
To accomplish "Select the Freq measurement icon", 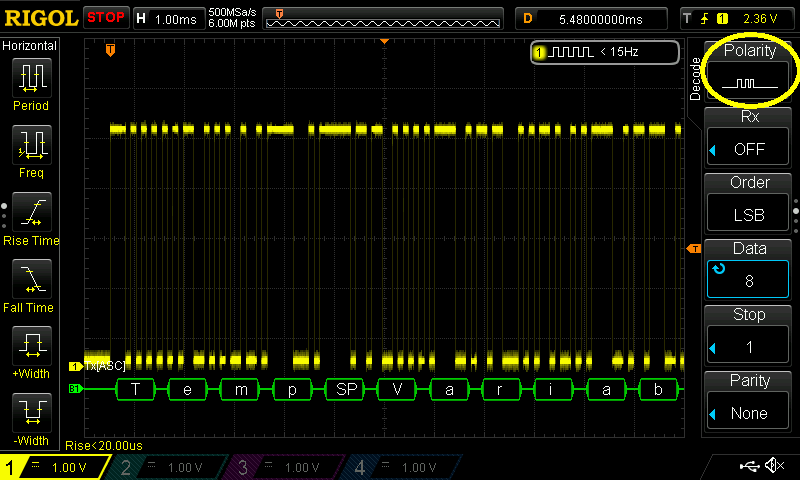I will (x=31, y=146).
